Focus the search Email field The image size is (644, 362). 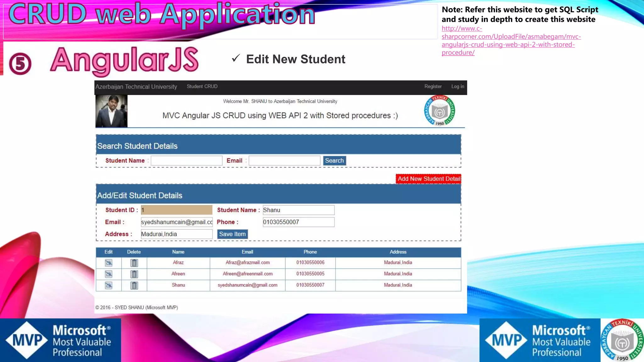[285, 161]
